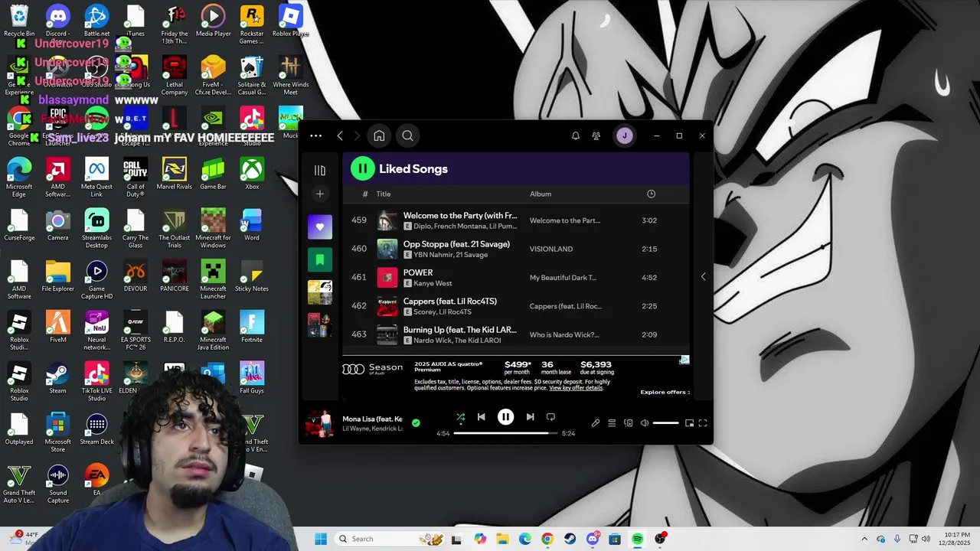Open OBS from taskbar
980x551 pixels.
[660, 539]
